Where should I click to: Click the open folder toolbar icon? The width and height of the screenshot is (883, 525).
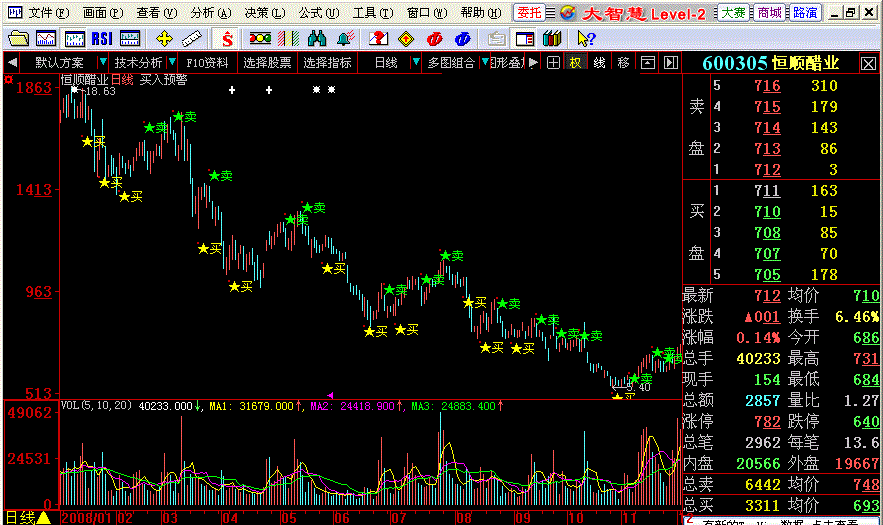pyautogui.click(x=18, y=38)
